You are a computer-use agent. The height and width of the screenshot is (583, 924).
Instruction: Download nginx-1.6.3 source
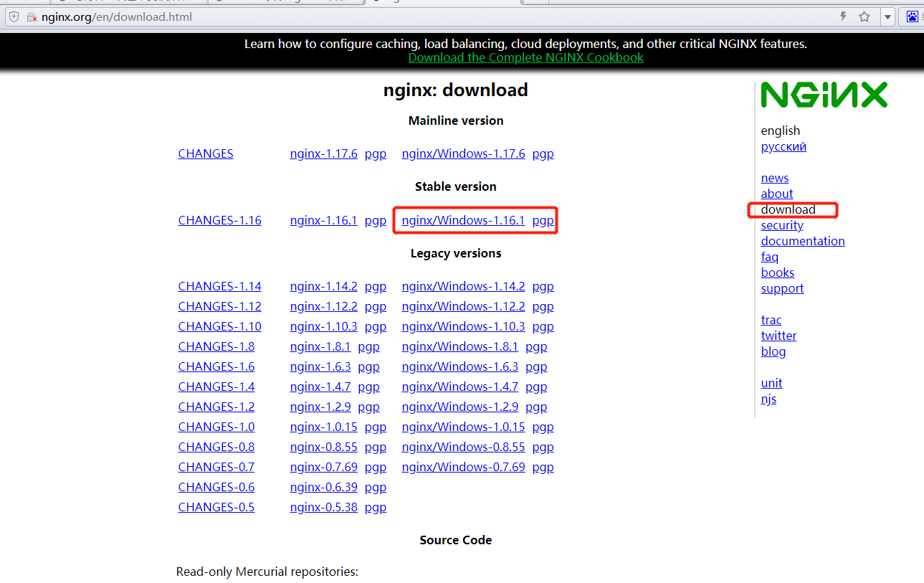(x=320, y=366)
